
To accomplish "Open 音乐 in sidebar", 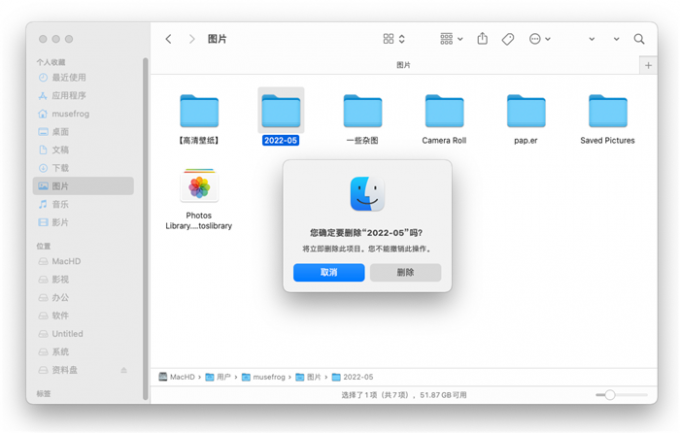I will tap(83, 204).
